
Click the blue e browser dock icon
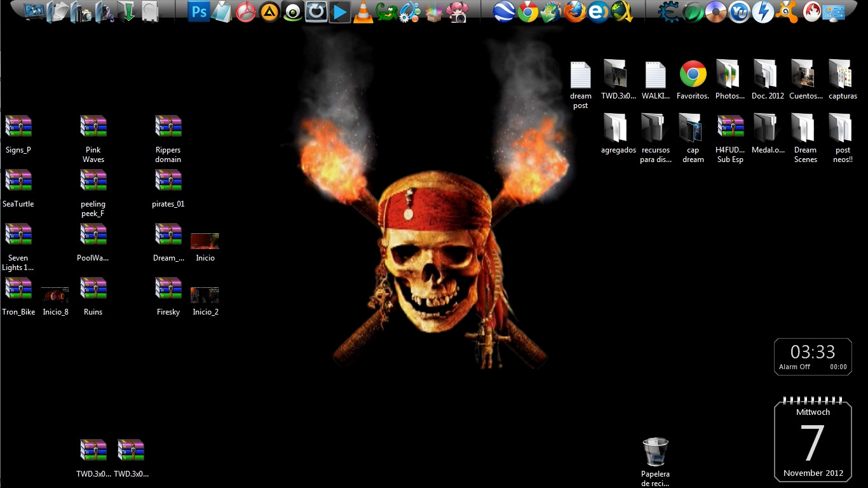(x=597, y=12)
